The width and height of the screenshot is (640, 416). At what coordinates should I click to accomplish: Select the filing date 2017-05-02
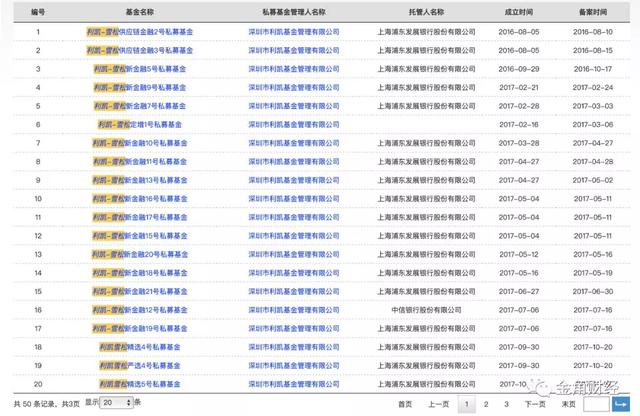point(593,180)
